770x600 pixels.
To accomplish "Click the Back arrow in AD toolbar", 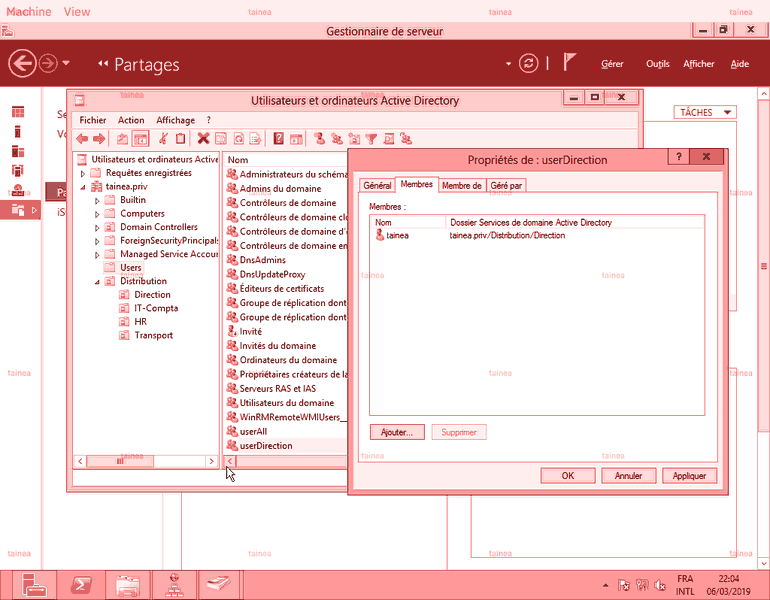I will click(82, 139).
